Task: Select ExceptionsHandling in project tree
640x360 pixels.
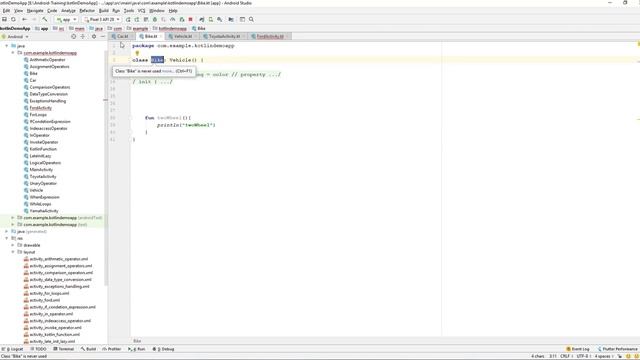Action: point(47,101)
